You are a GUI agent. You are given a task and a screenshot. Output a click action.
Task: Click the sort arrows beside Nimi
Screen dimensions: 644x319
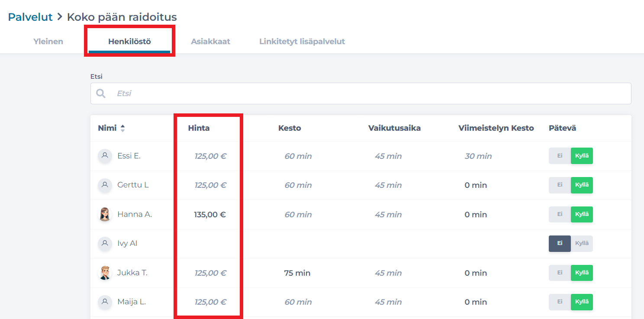pos(122,128)
